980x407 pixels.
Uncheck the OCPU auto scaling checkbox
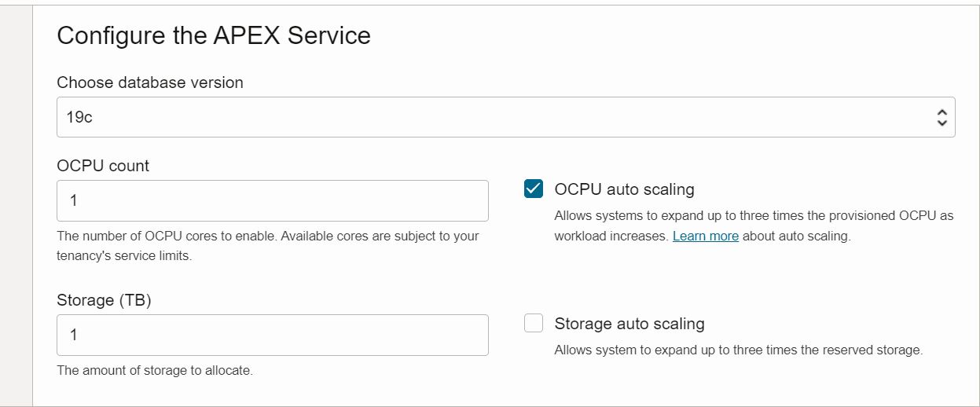[534, 189]
